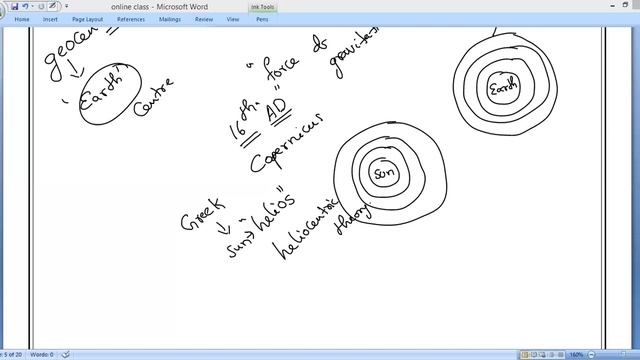Open the View ribbon tab

[233, 19]
